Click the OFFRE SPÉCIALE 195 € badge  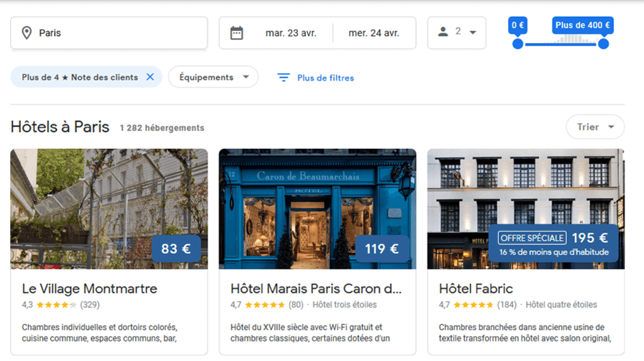click(553, 244)
